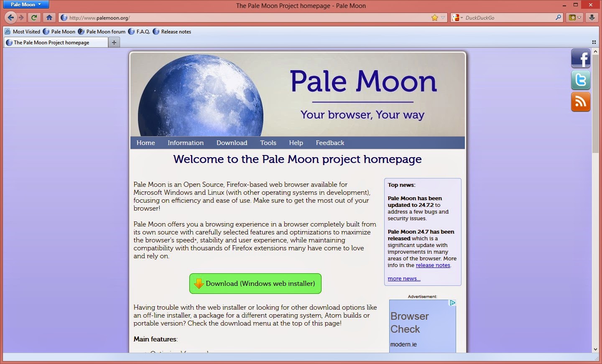Open the release notes link in Top news
The height and width of the screenshot is (364, 602).
tap(433, 265)
